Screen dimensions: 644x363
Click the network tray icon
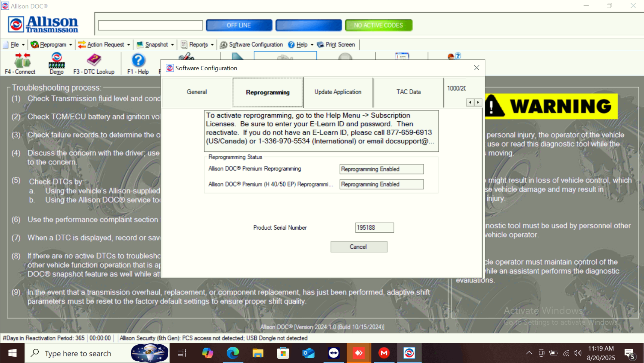(566, 353)
